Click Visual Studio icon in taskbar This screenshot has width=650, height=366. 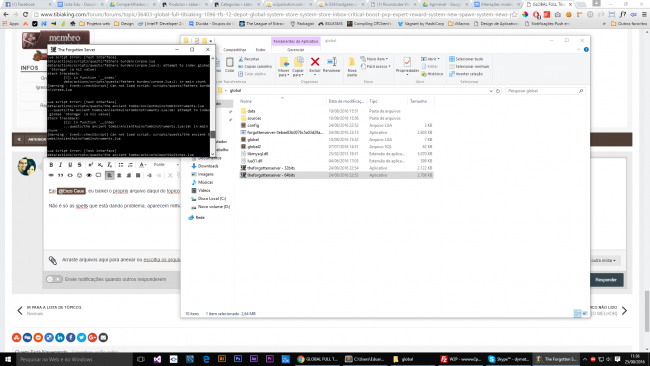[x=157, y=359]
